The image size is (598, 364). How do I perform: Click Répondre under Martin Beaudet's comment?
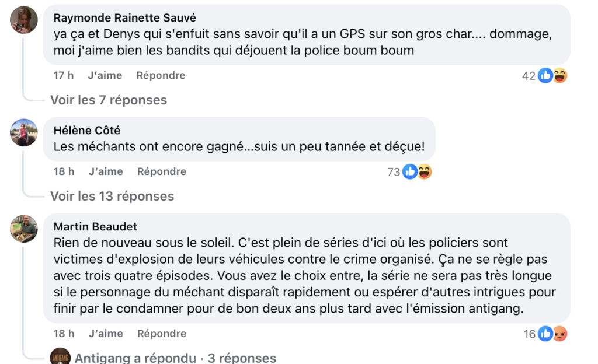coord(161,334)
